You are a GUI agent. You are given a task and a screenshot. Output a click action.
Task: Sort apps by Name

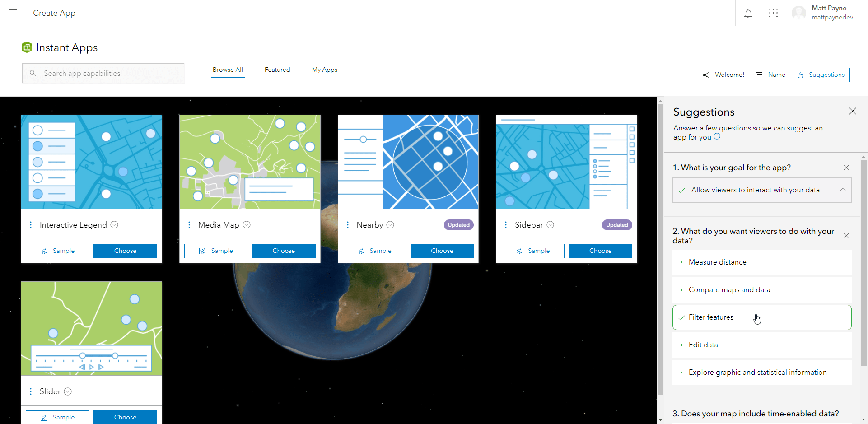776,75
